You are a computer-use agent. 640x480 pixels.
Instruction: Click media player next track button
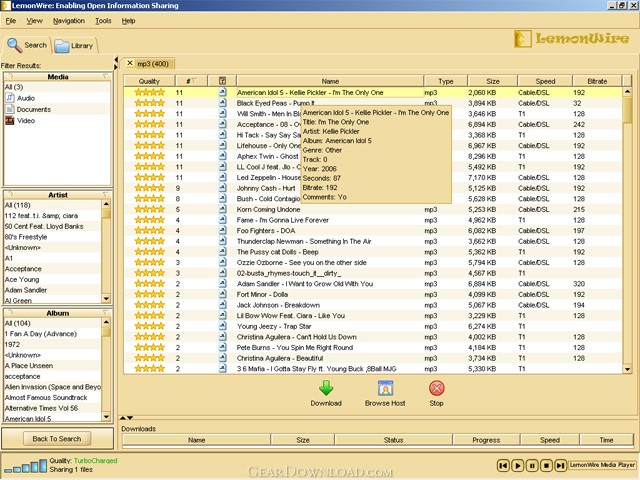(x=560, y=465)
